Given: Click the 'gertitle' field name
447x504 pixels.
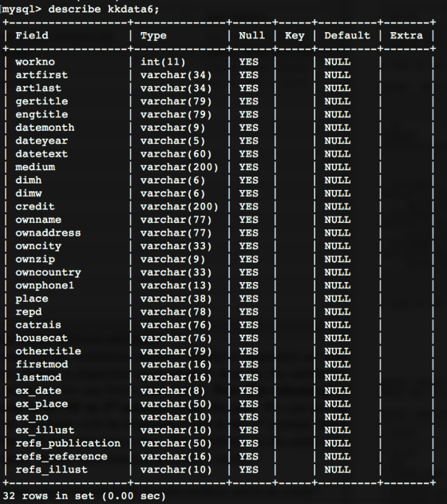Looking at the screenshot, I should click(x=42, y=101).
